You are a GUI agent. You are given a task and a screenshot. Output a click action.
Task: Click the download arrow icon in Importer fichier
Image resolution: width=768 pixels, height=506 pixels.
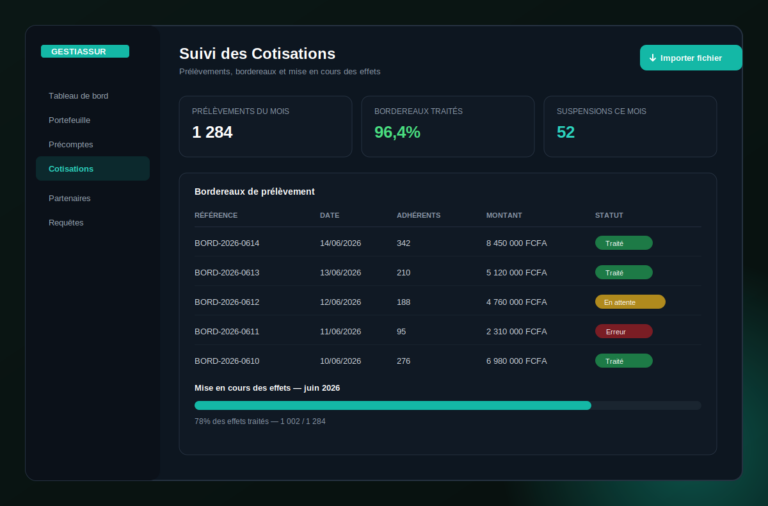click(652, 58)
